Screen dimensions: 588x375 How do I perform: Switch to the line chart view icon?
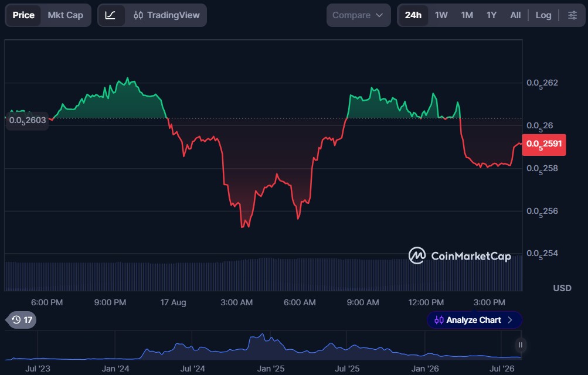pyautogui.click(x=110, y=15)
